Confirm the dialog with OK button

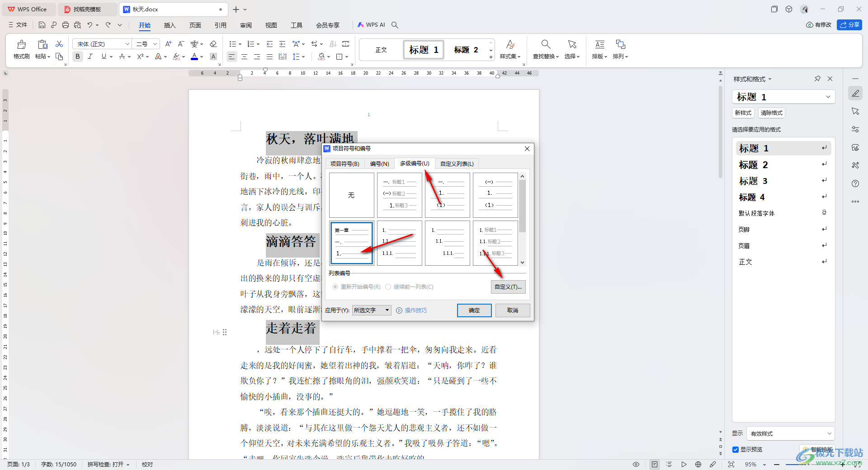tap(474, 310)
